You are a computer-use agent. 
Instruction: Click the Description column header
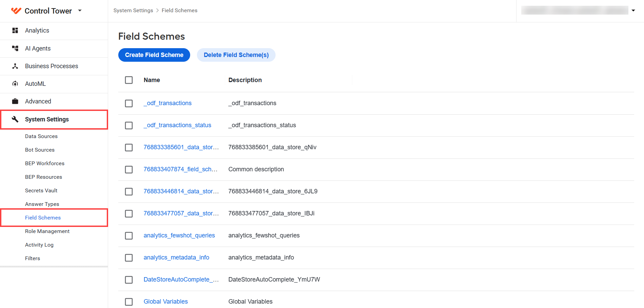click(245, 80)
